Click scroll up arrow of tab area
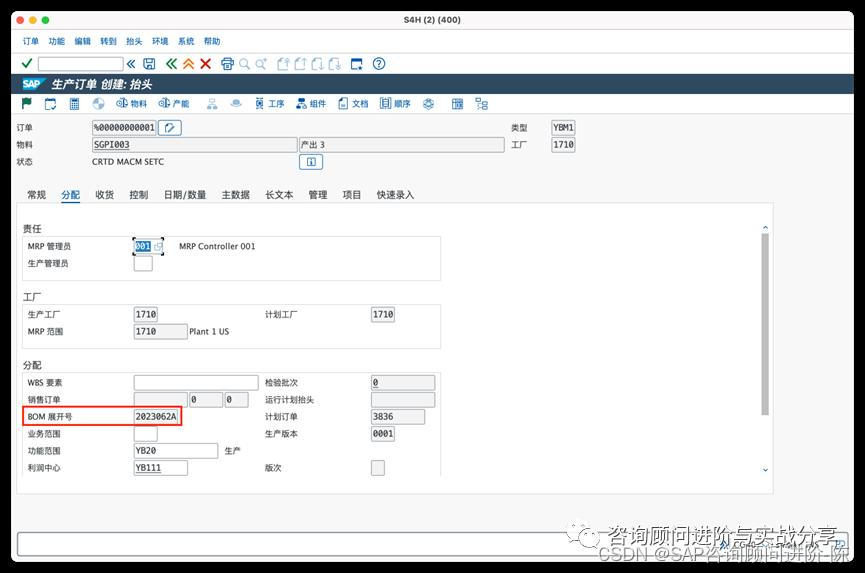 pos(765,227)
